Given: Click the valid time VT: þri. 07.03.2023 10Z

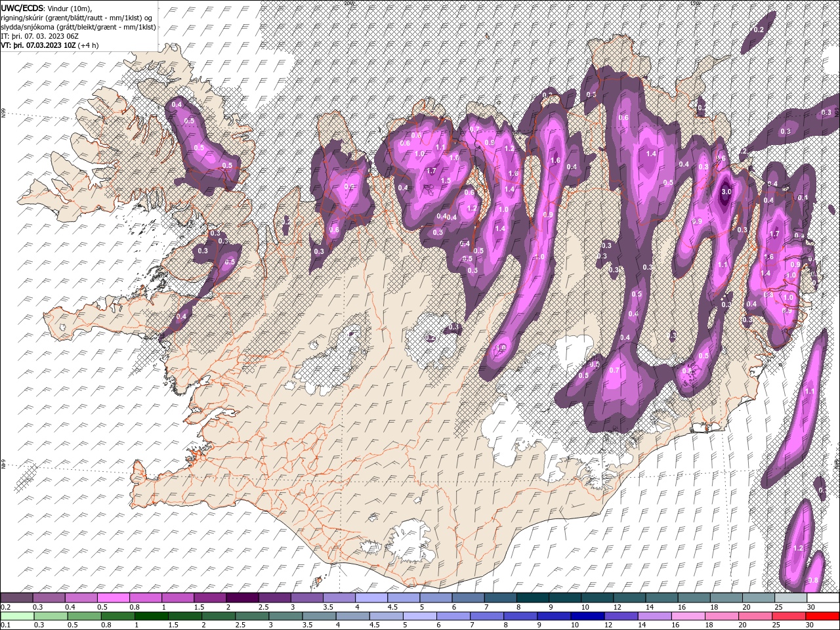Looking at the screenshot, I should tap(38, 45).
